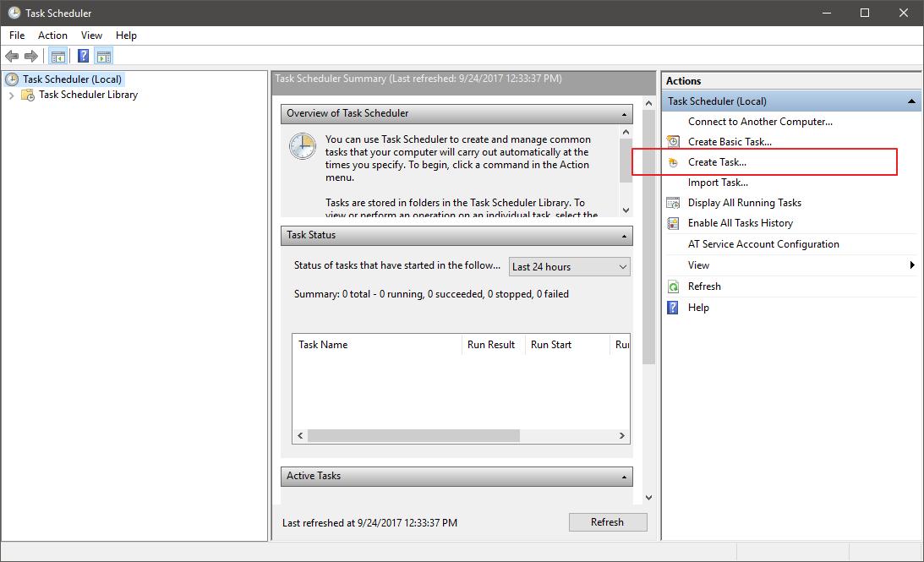Collapse the Task Scheduler (Local) actions group
924x562 pixels.
pos(911,101)
